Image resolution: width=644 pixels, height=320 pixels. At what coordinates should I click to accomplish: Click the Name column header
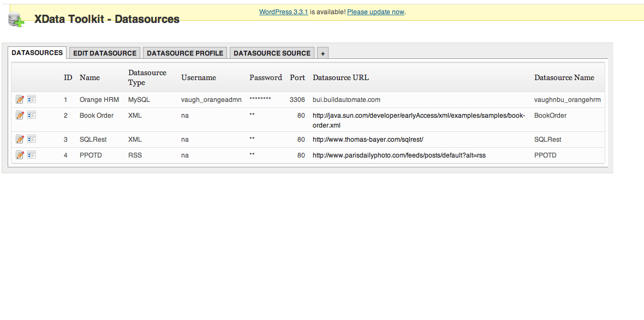coord(90,77)
